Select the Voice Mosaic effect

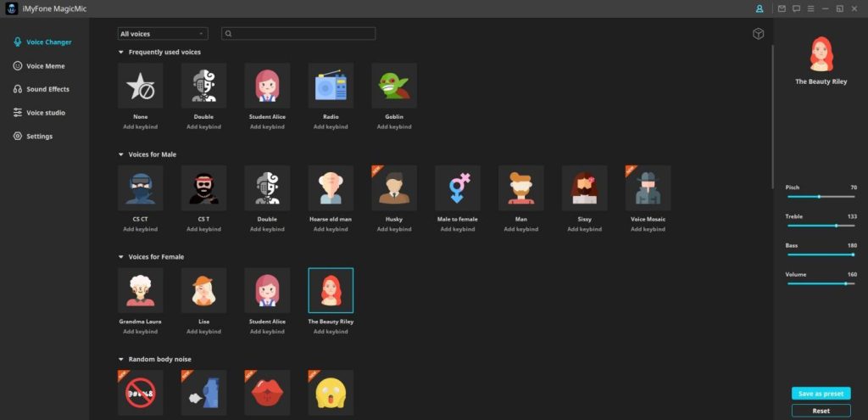[x=648, y=188]
